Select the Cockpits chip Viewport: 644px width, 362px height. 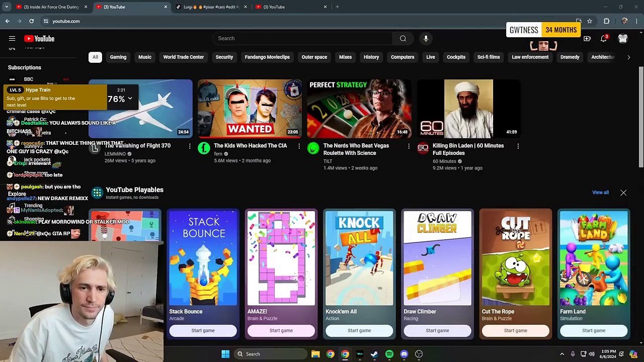coord(456,57)
